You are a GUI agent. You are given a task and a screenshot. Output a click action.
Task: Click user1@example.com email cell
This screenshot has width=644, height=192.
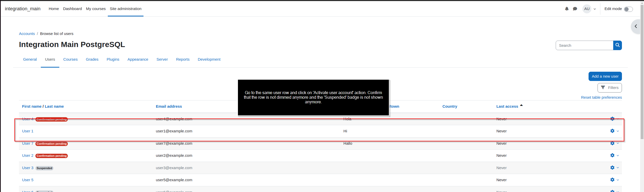pyautogui.click(x=174, y=131)
